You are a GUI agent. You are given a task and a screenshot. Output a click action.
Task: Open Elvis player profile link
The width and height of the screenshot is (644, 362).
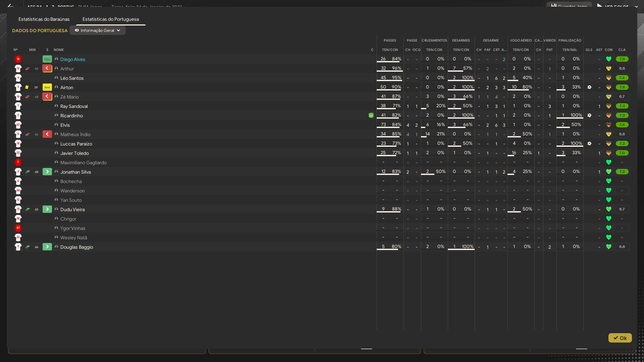(x=65, y=125)
